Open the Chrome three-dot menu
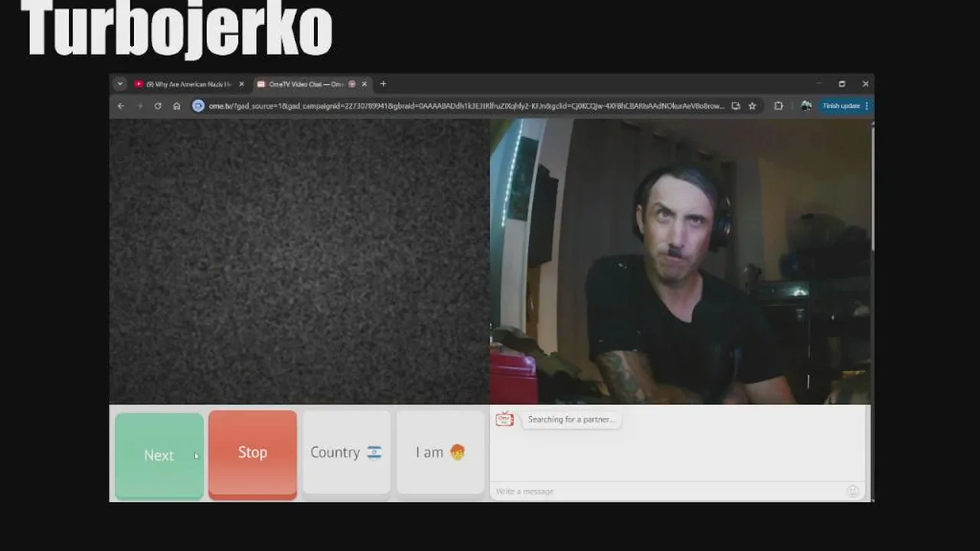This screenshot has width=980, height=551. click(867, 106)
